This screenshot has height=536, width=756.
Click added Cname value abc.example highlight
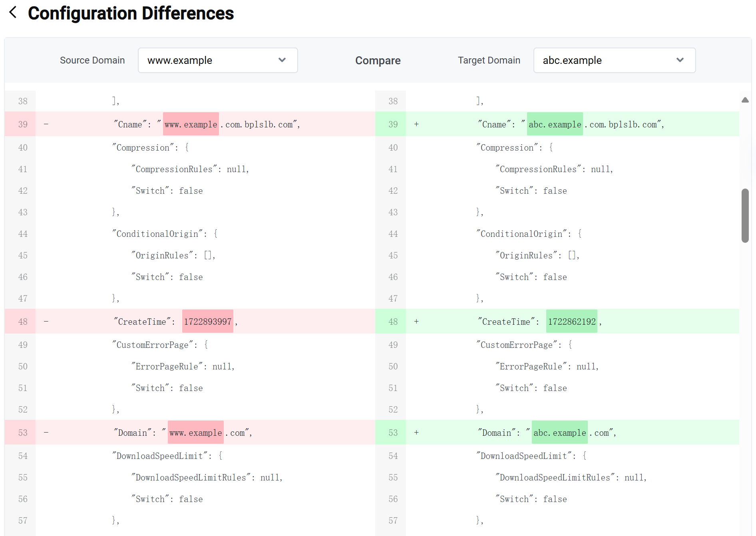[x=555, y=124]
